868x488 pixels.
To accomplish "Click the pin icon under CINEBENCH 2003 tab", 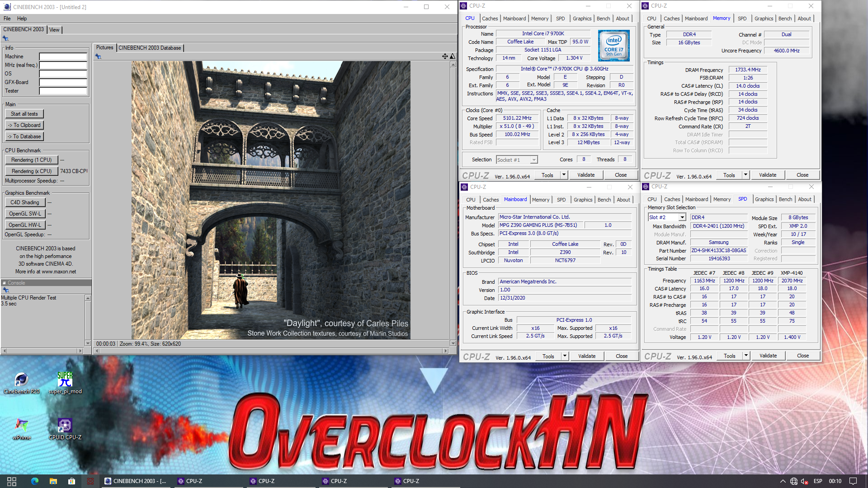I will pos(5,39).
